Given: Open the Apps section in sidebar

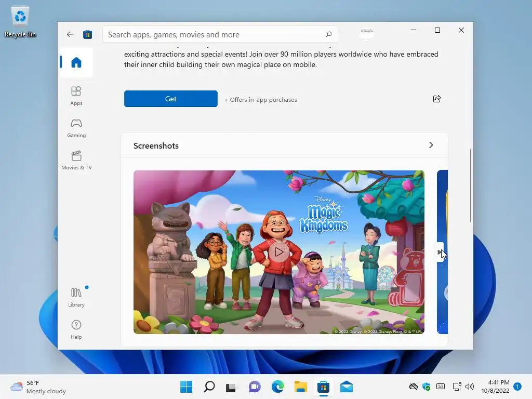Looking at the screenshot, I should (76, 96).
